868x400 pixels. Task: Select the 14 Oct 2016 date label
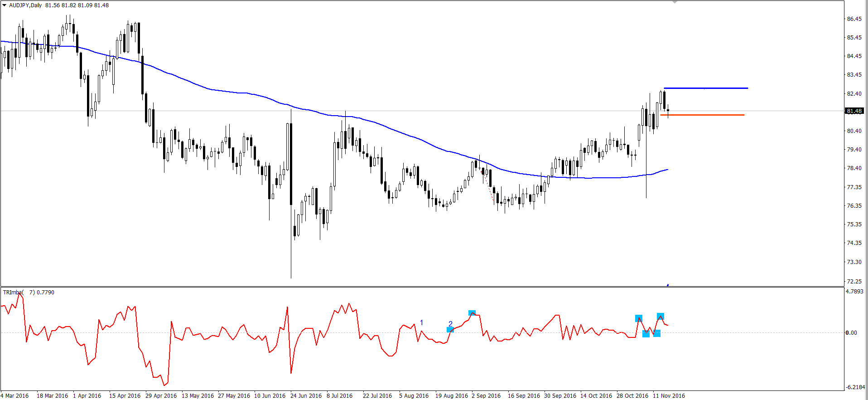596,396
